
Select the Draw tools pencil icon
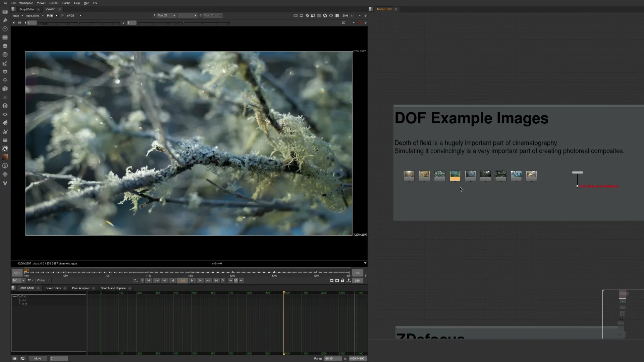pyautogui.click(x=5, y=20)
